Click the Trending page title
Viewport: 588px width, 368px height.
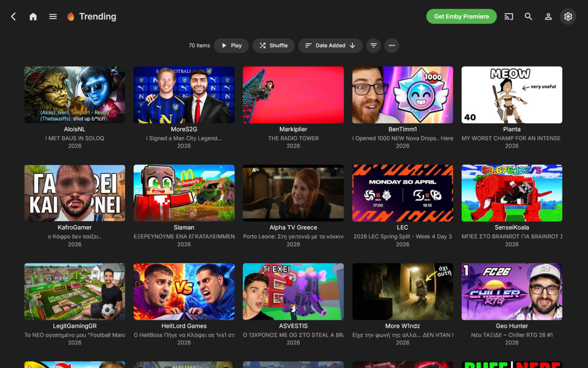click(98, 17)
